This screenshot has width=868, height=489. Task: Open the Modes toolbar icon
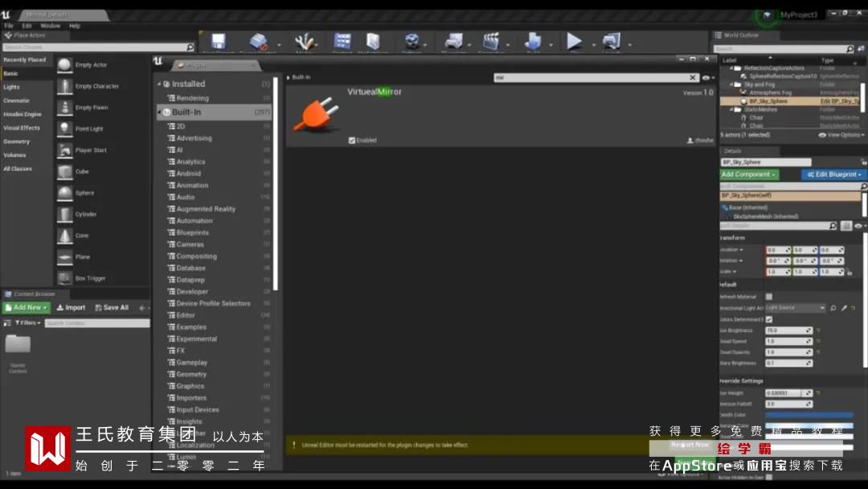[x=304, y=42]
